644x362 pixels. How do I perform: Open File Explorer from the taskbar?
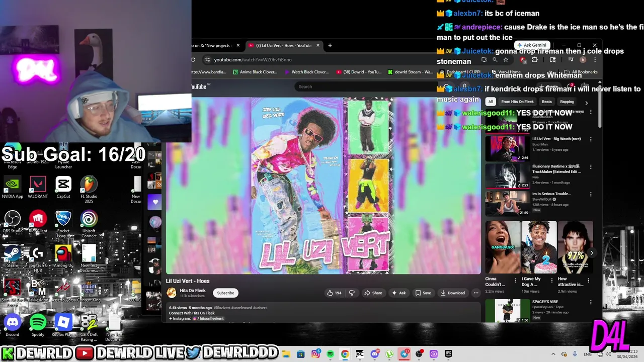[x=286, y=354]
